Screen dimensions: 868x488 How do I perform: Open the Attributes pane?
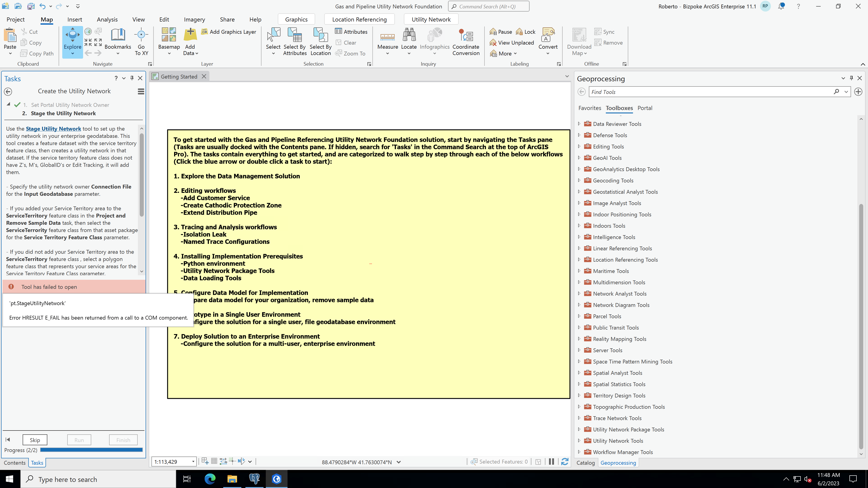351,32
